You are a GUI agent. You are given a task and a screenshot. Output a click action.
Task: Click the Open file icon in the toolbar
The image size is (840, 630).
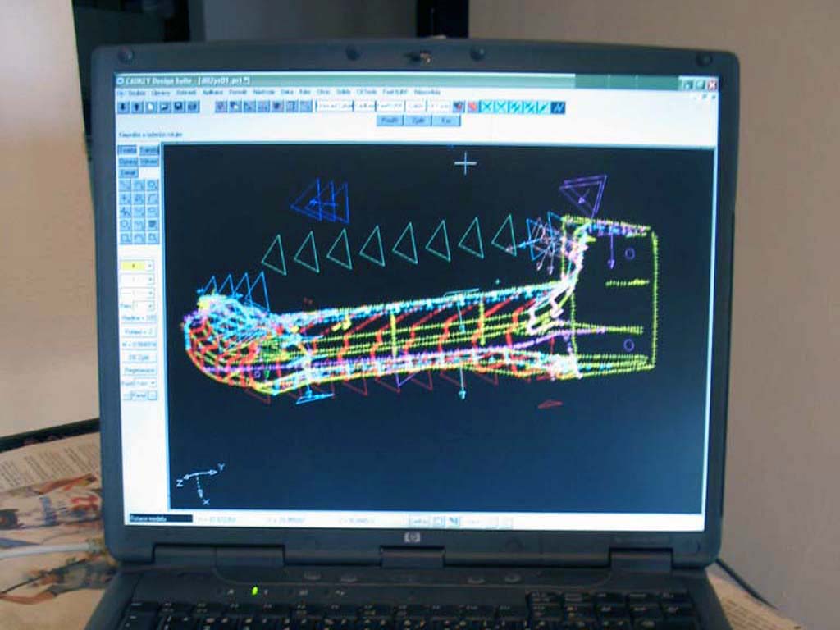pos(165,107)
